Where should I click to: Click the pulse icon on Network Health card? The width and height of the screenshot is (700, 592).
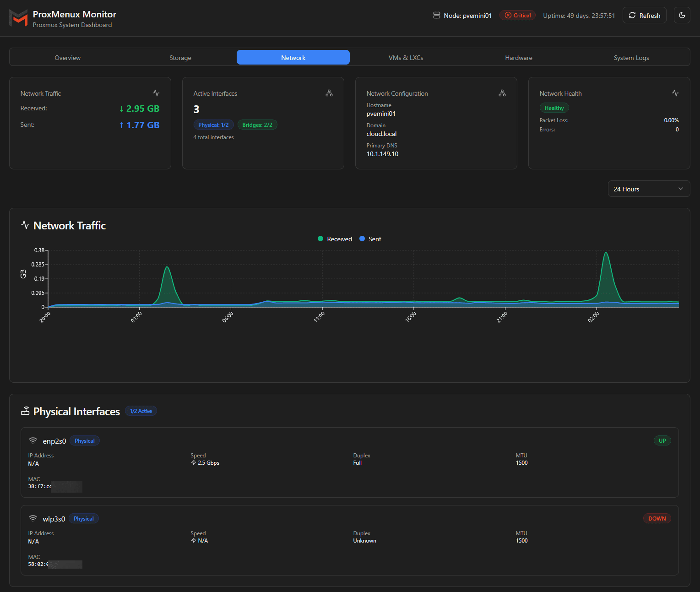(x=675, y=92)
